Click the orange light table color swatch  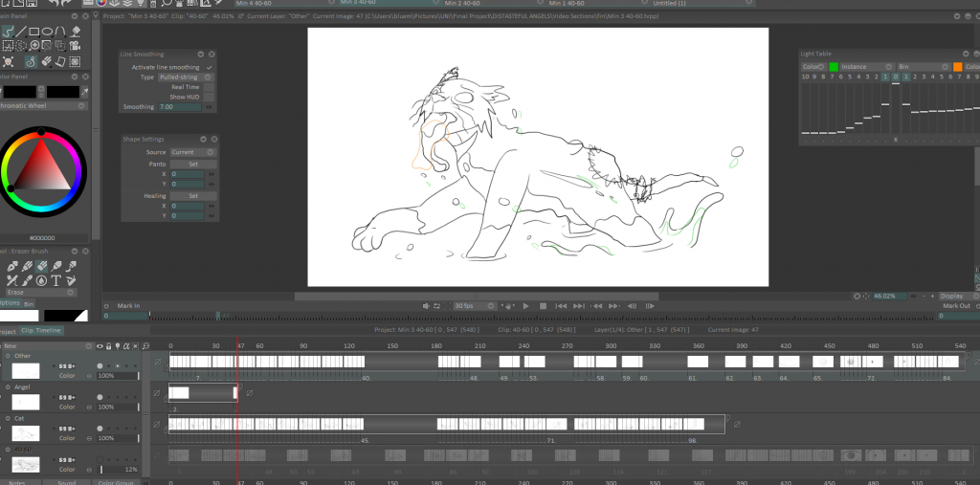(x=957, y=66)
